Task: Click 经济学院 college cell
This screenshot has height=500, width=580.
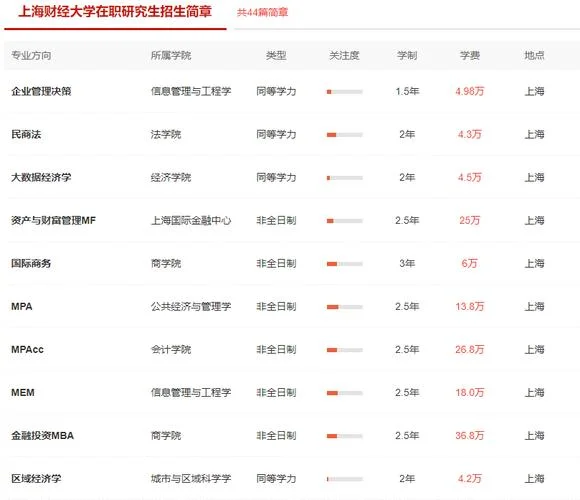Action: 171,178
